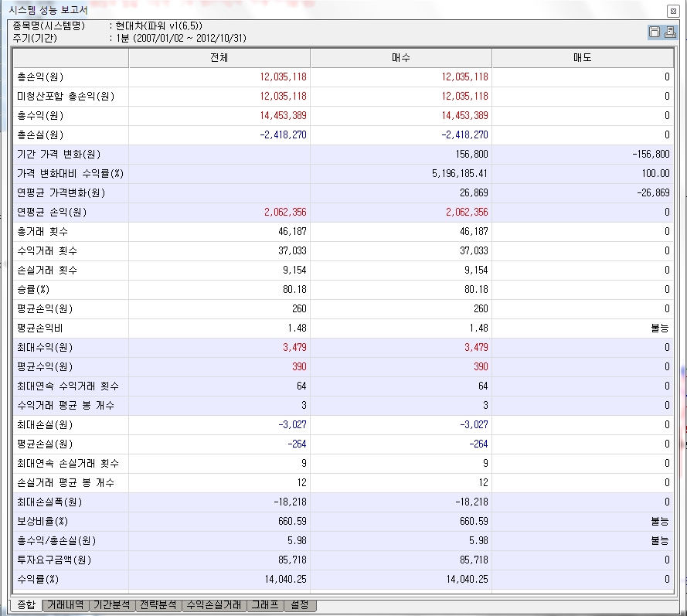Click the 보상비율(%) row label
Image resolution: width=687 pixels, height=616 pixels.
pos(43,522)
